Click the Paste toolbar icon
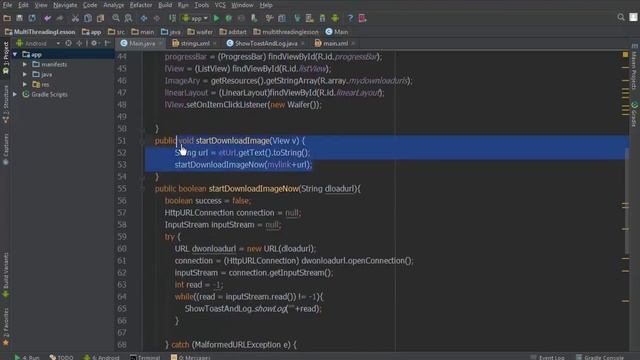Viewport: 640px width, 360px height. coord(100,18)
